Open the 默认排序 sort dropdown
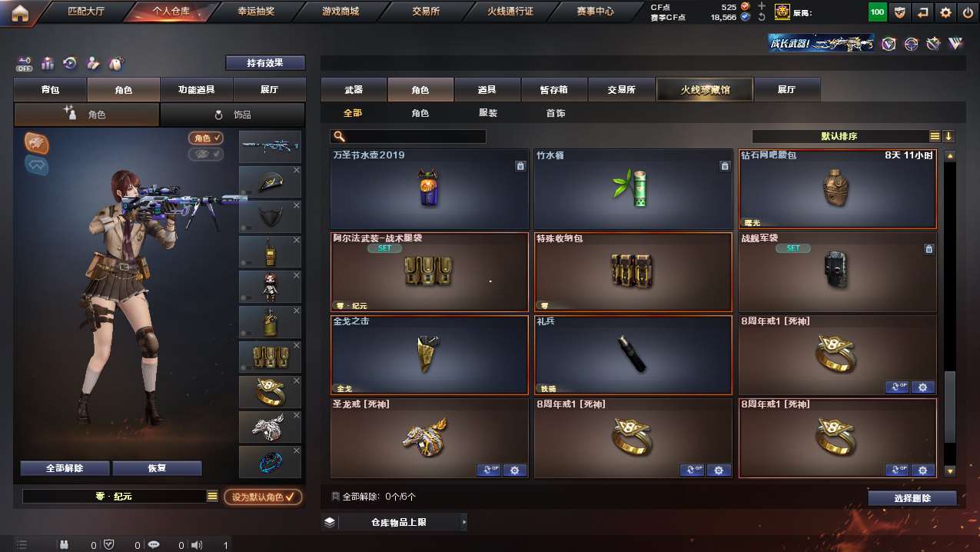Image resolution: width=980 pixels, height=552 pixels. coord(839,136)
